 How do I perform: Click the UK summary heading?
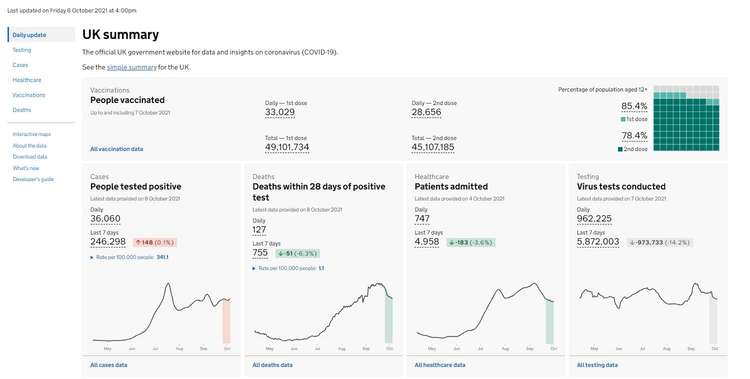(121, 35)
